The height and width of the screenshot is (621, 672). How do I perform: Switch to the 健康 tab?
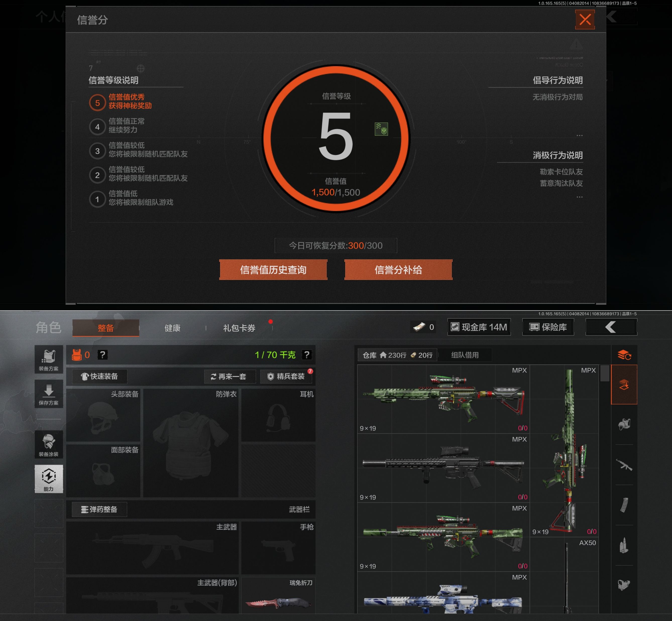[x=172, y=328]
